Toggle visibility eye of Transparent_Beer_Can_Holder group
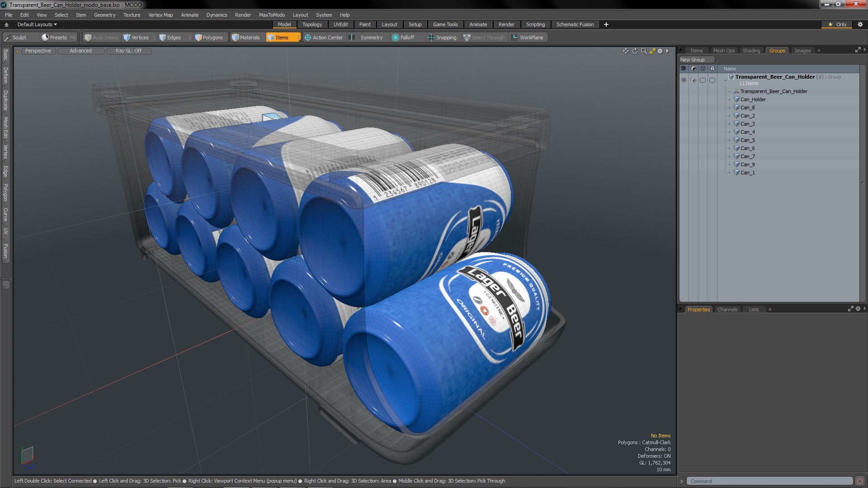Viewport: 868px width, 488px height. (x=684, y=80)
